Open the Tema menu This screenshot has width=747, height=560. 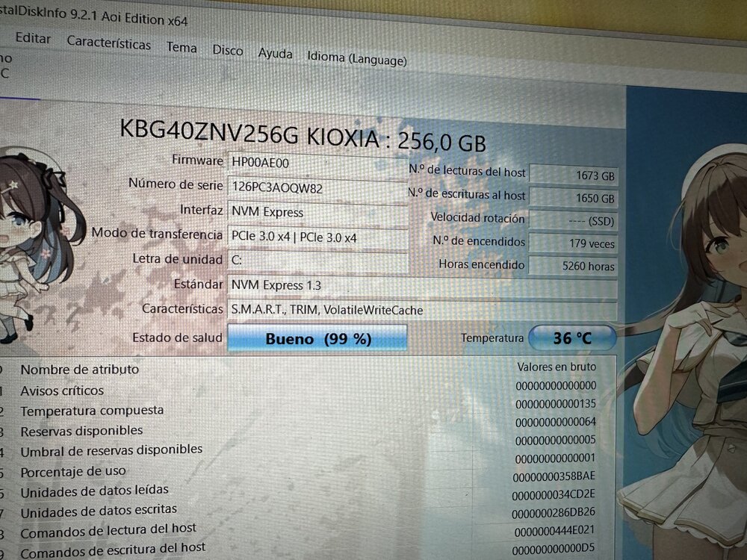pyautogui.click(x=182, y=47)
